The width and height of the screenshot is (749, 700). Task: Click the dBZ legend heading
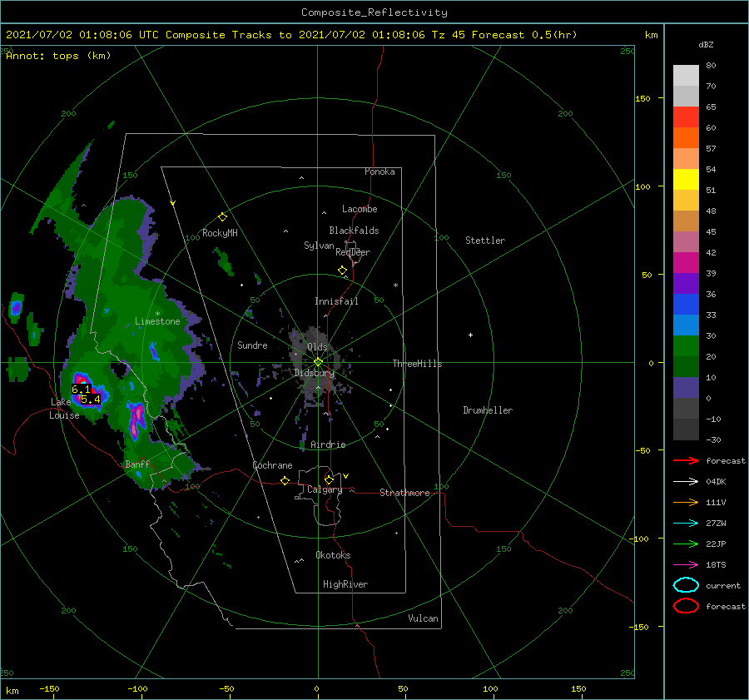pyautogui.click(x=706, y=44)
